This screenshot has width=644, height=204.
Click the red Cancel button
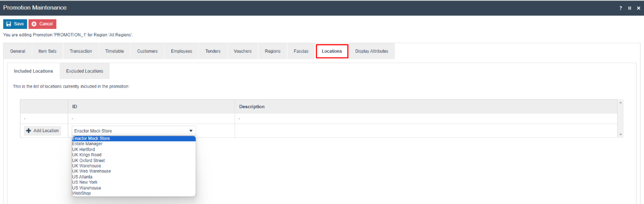pos(42,24)
